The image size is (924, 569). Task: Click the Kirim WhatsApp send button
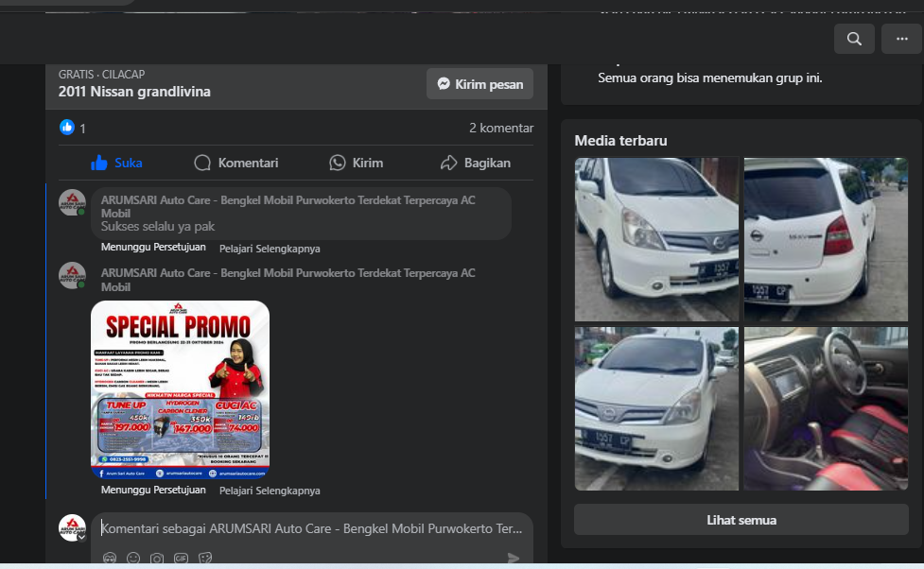pos(356,163)
